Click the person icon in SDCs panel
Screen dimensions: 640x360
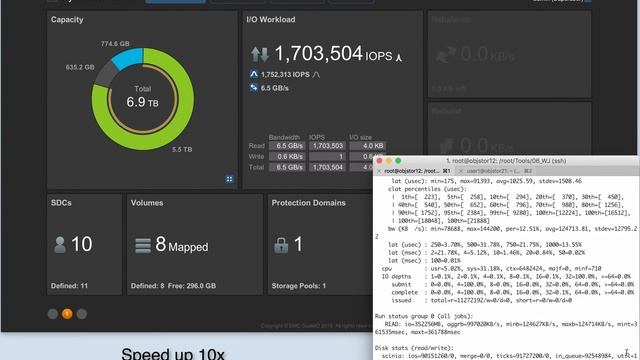click(60, 245)
